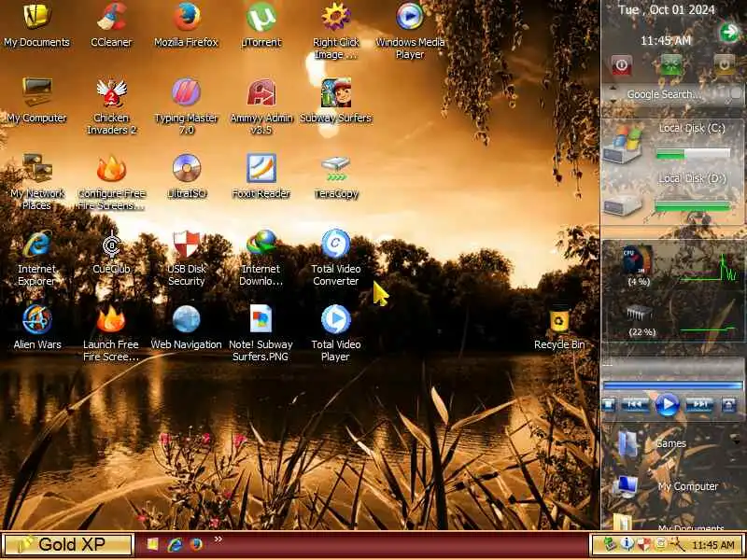Open Local Disk (D:) in sidebar
The width and height of the screenshot is (747, 560).
point(622,204)
